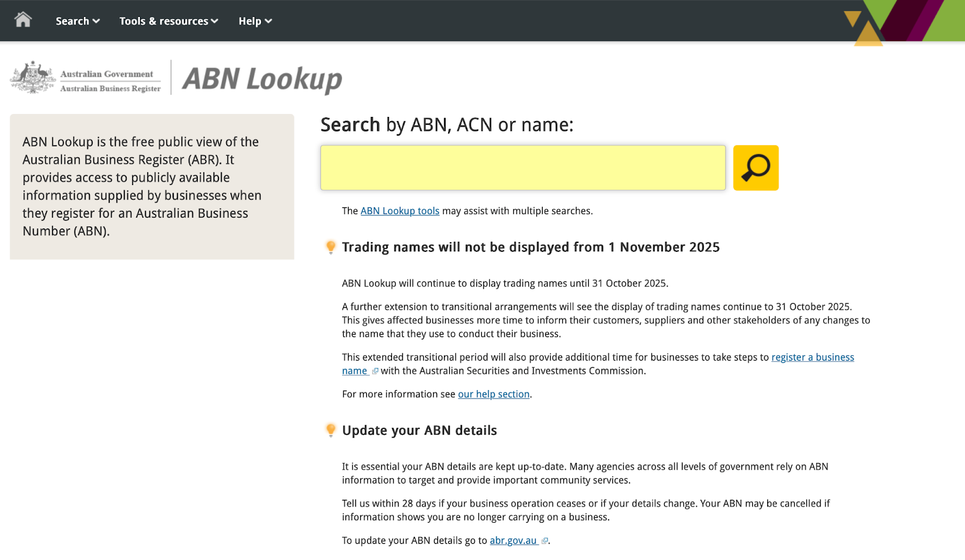
Task: Go to the home page icon
Action: (23, 20)
